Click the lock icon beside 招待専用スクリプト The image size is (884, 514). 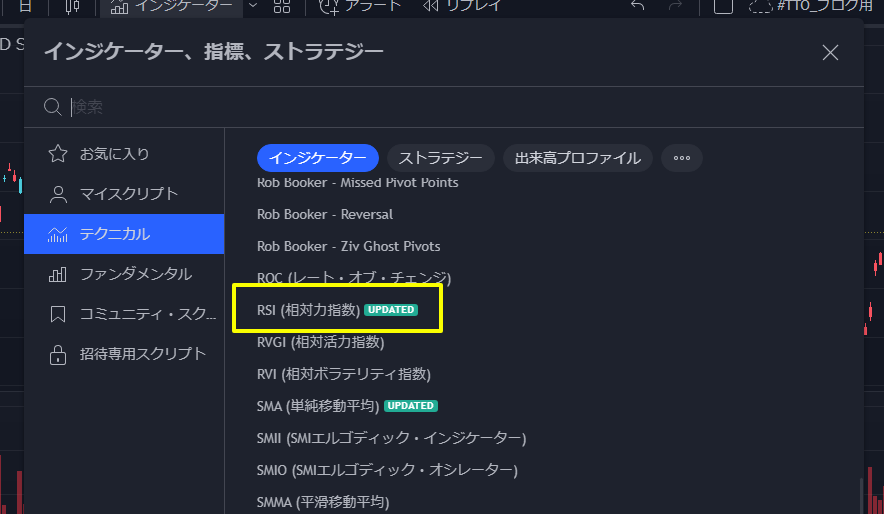click(58, 355)
